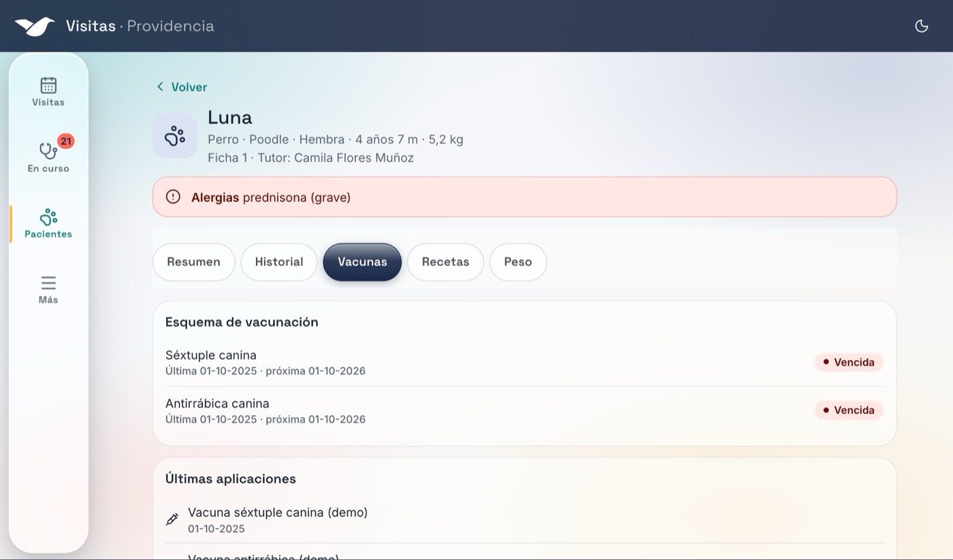
Task: Click Luna's paw avatar icon
Action: (175, 136)
